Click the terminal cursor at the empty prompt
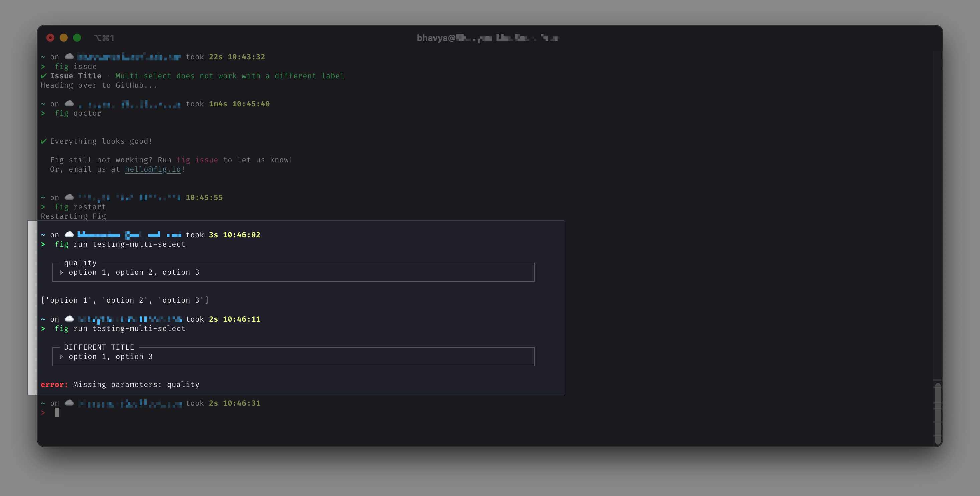 (57, 413)
